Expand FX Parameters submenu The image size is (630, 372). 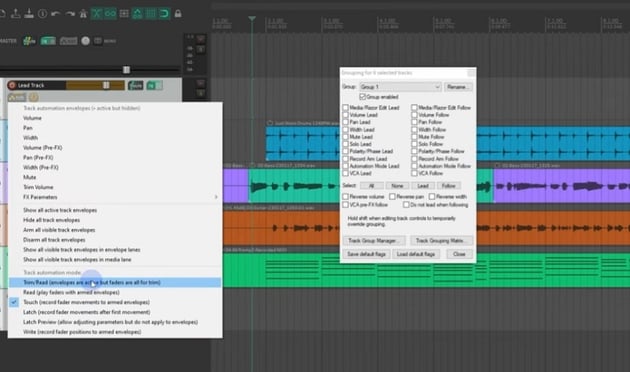(x=115, y=197)
